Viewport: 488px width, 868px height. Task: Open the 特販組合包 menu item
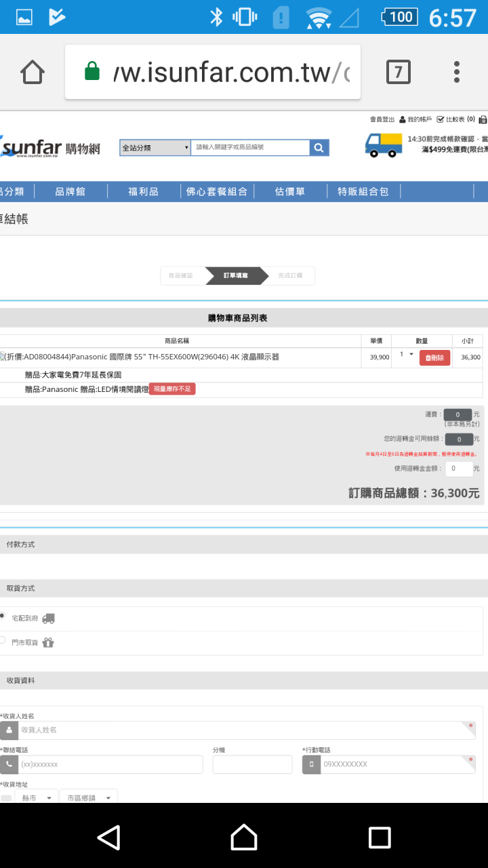[363, 192]
